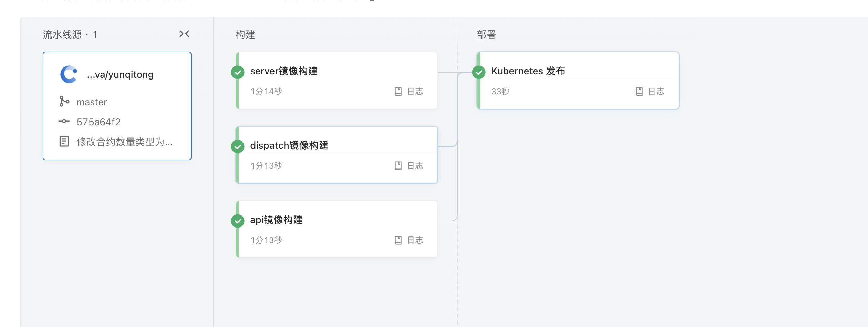The height and width of the screenshot is (327, 868).
Task: Click server镜像构建 green success check icon
Action: coord(238,72)
